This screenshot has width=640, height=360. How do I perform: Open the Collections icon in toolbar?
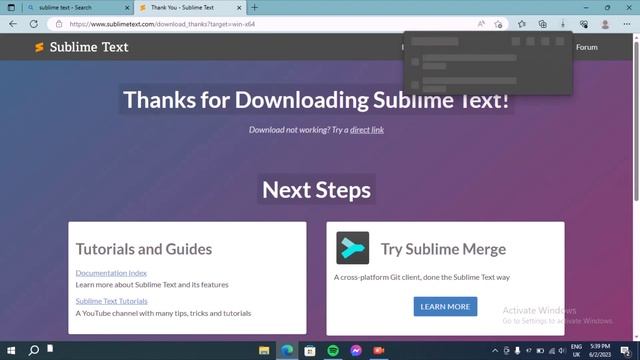542,24
